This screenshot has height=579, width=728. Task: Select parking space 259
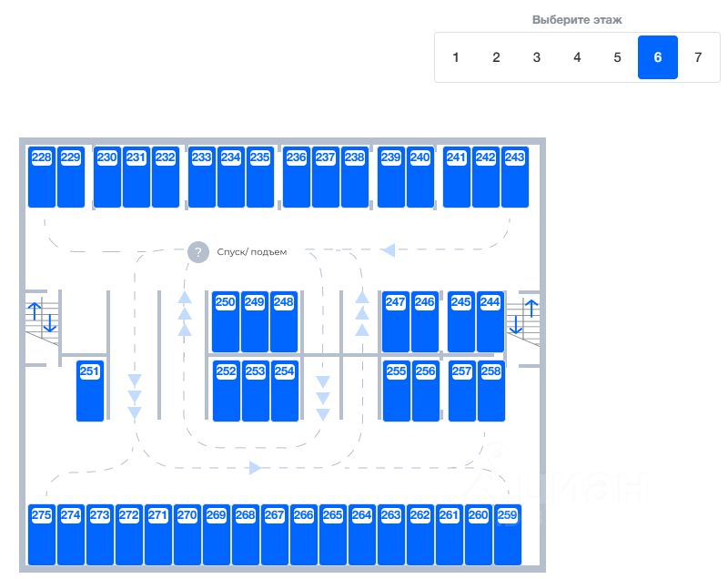[508, 535]
